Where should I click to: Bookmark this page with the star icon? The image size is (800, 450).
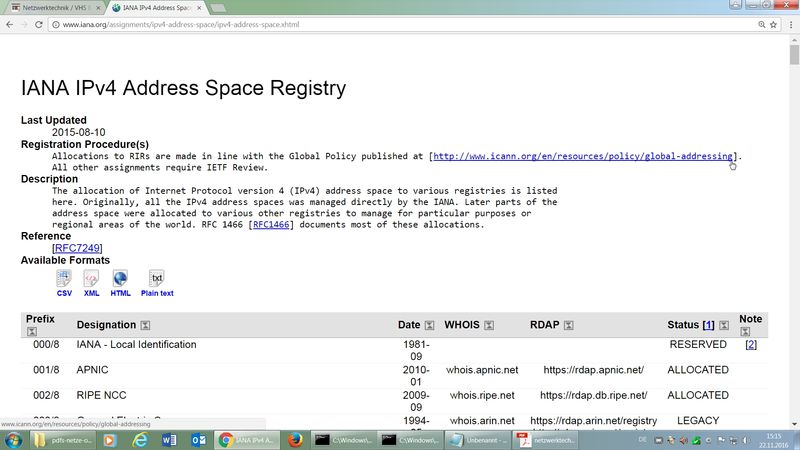point(773,24)
